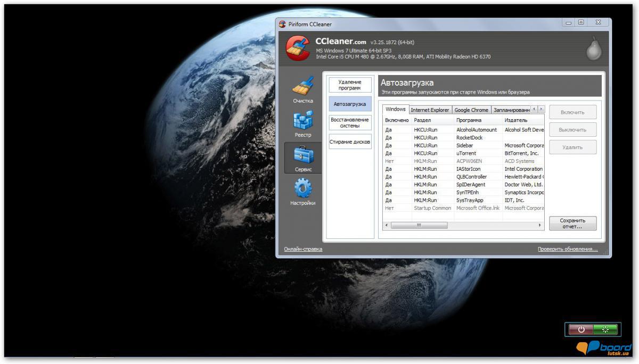
Task: Open the Очистка (Cleaner) broom icon
Action: (x=303, y=86)
